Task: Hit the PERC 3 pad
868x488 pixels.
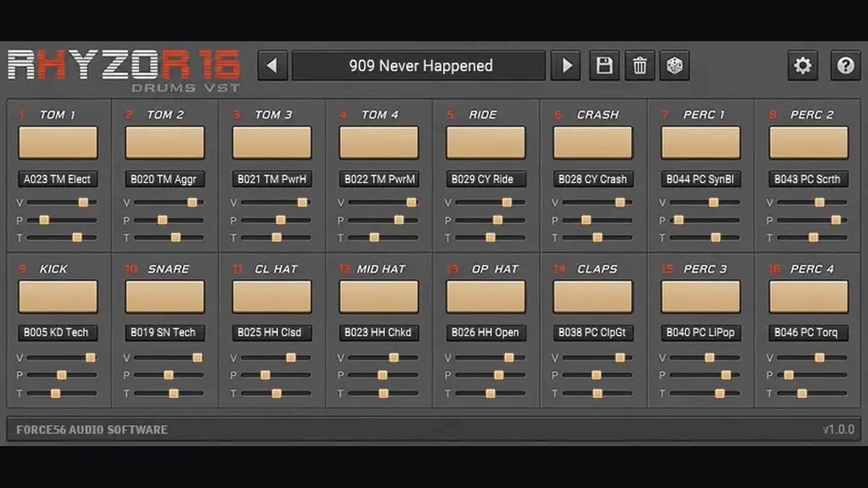Action: (x=701, y=296)
